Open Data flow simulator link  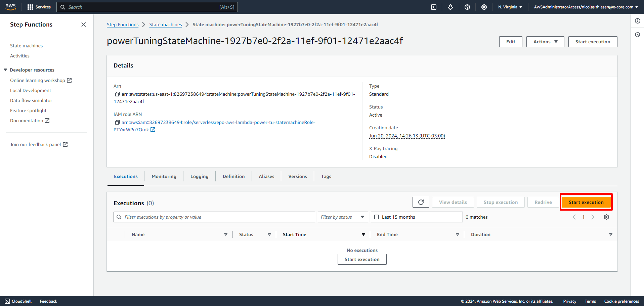[31, 100]
